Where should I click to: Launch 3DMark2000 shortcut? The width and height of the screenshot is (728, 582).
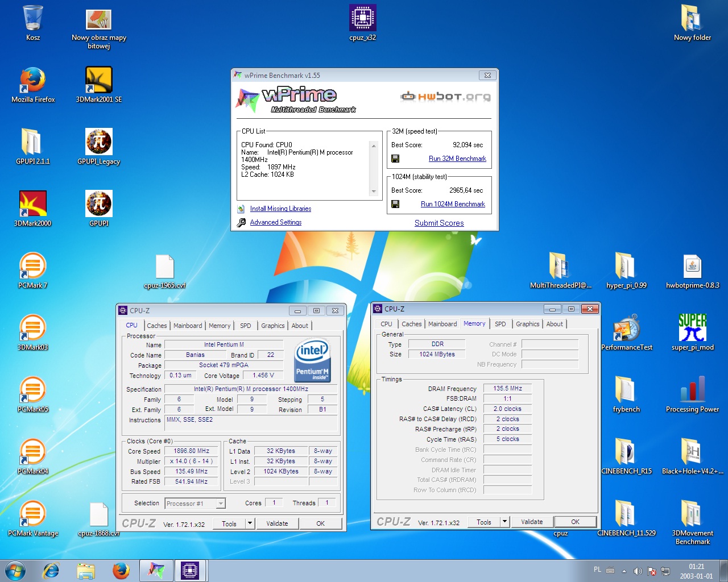click(33, 209)
